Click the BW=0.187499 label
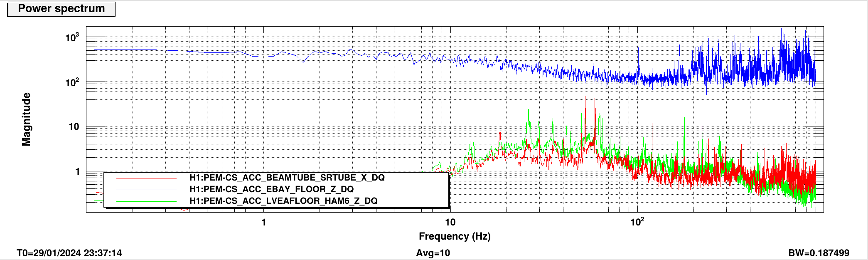Viewport: 868px width, 260px height. [819, 253]
